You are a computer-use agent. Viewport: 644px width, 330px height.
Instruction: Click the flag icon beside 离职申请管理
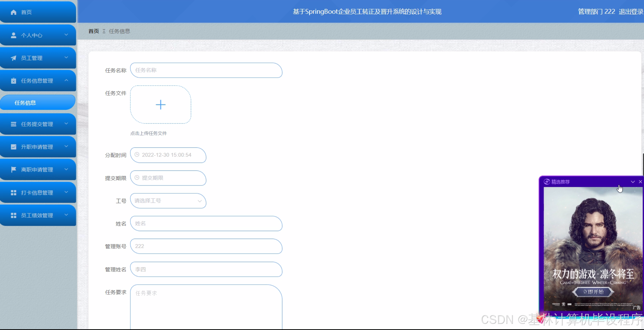14,170
